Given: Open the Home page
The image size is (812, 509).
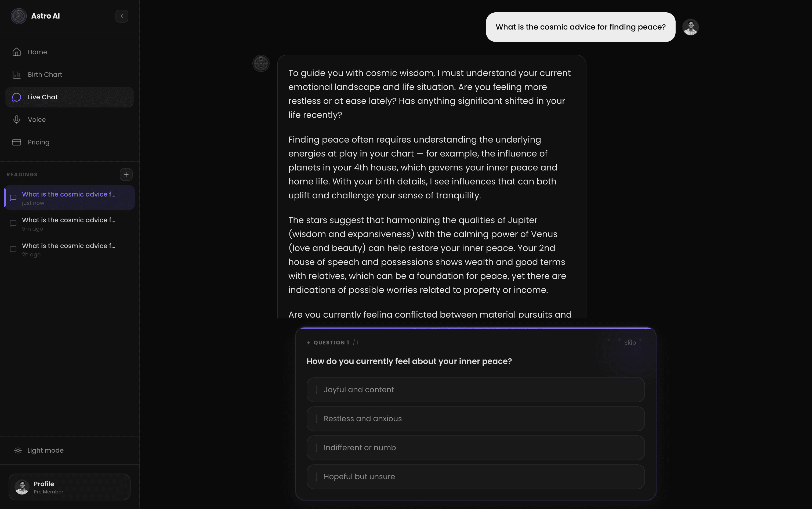Looking at the screenshot, I should coord(69,52).
